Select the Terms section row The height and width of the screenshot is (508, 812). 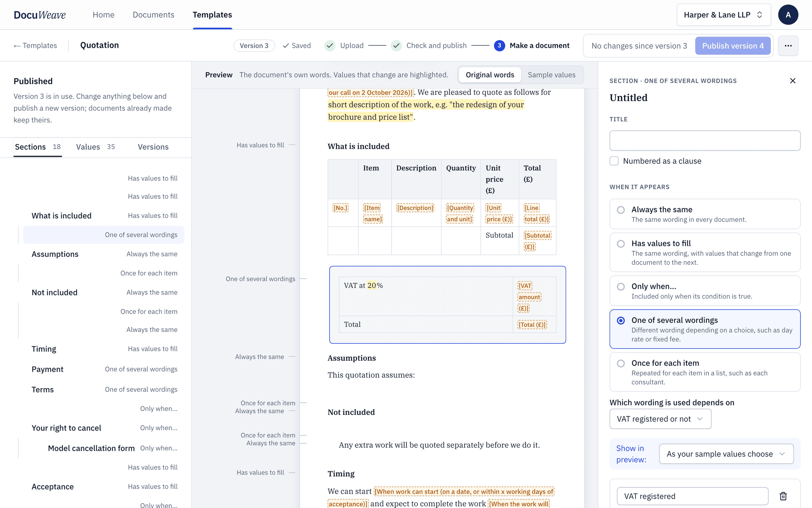pos(104,389)
